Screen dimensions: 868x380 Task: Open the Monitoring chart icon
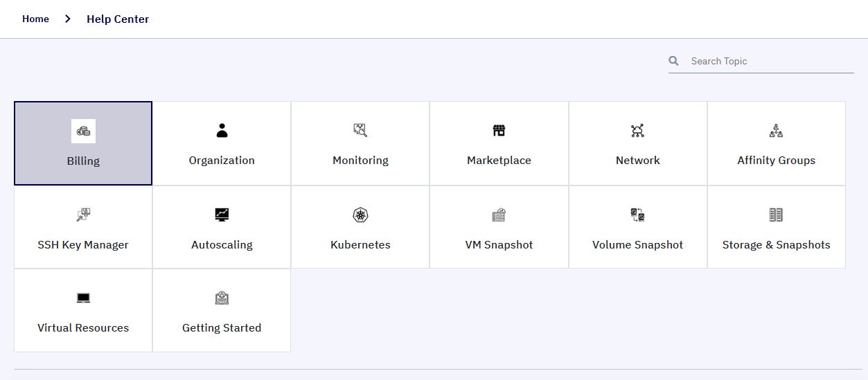click(x=360, y=131)
